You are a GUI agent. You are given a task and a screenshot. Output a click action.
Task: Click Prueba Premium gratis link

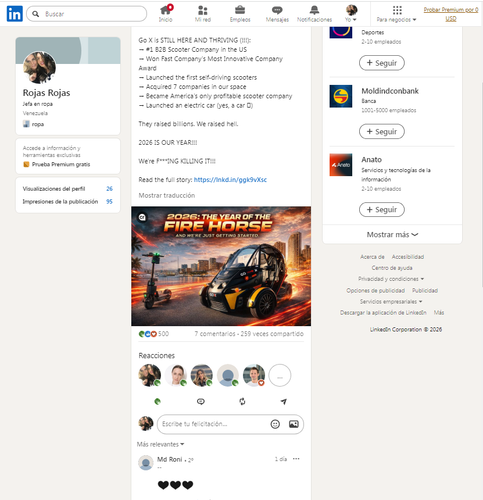coord(61,164)
